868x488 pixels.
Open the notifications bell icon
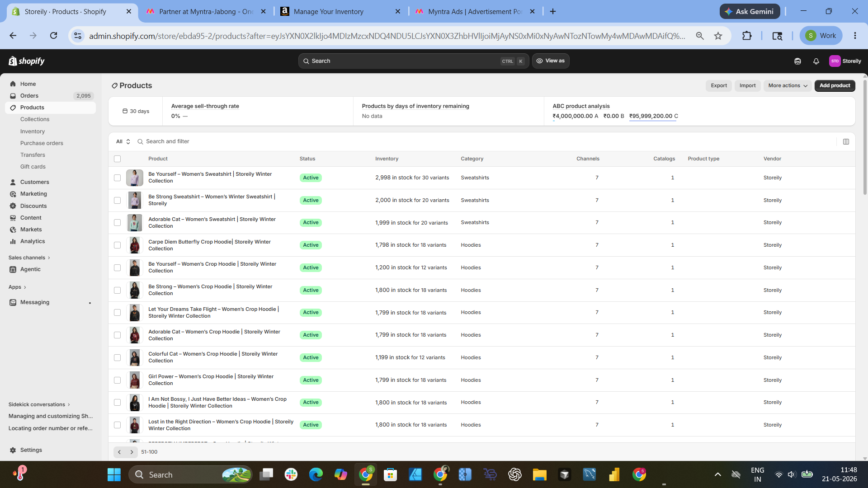(816, 61)
